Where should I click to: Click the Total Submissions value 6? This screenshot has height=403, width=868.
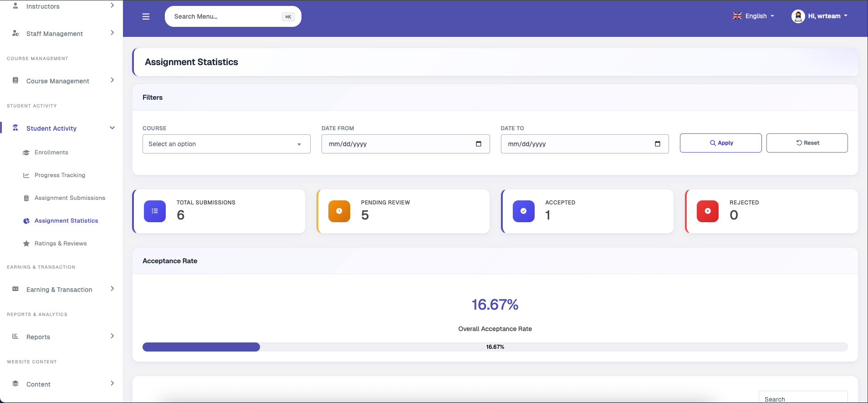click(x=181, y=215)
